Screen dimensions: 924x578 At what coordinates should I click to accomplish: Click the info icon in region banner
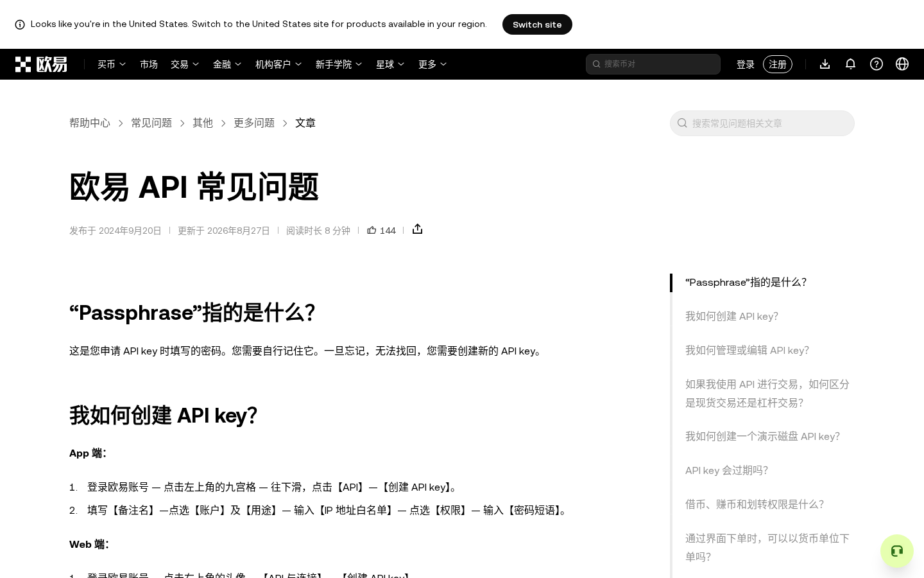coord(20,24)
